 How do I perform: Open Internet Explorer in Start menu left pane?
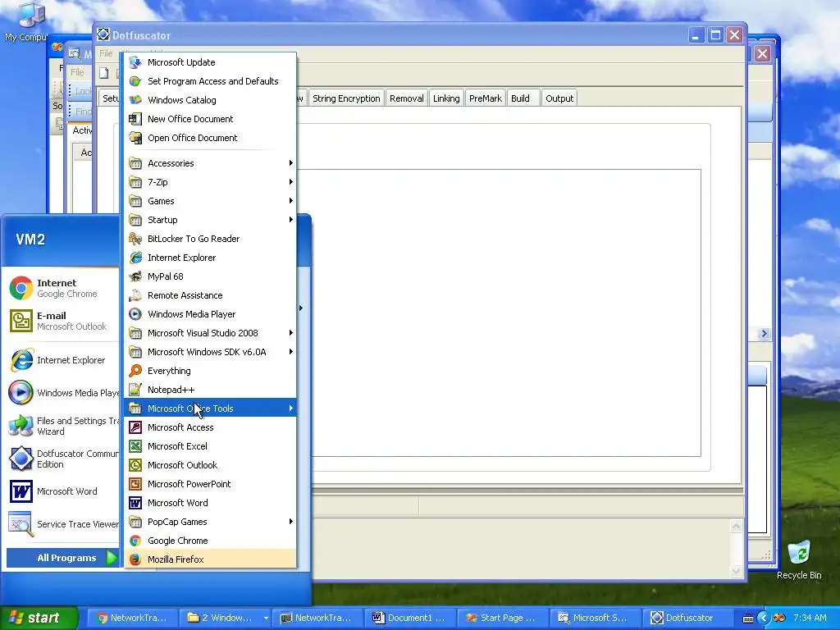[62, 360]
